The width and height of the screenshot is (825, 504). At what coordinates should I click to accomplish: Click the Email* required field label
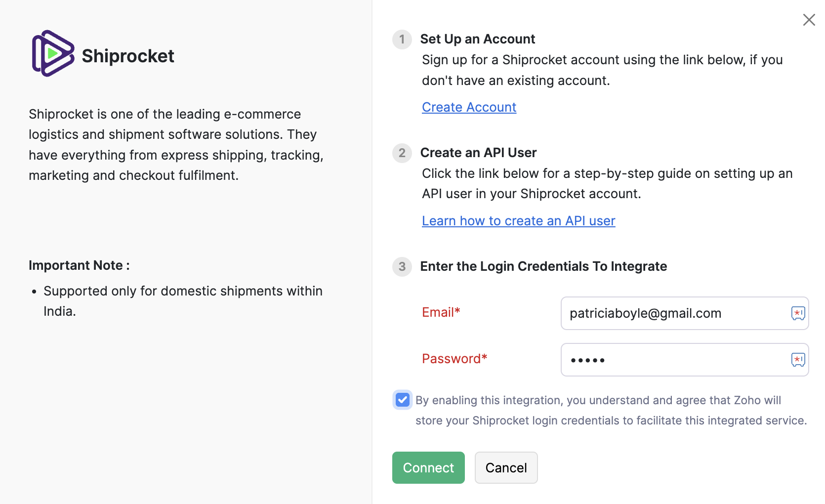tap(441, 312)
